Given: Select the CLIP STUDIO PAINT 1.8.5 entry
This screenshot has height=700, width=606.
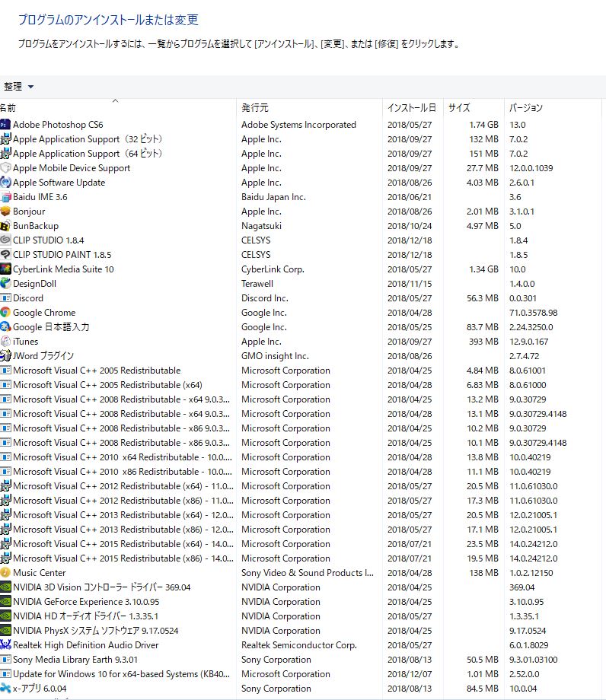Looking at the screenshot, I should 62,255.
